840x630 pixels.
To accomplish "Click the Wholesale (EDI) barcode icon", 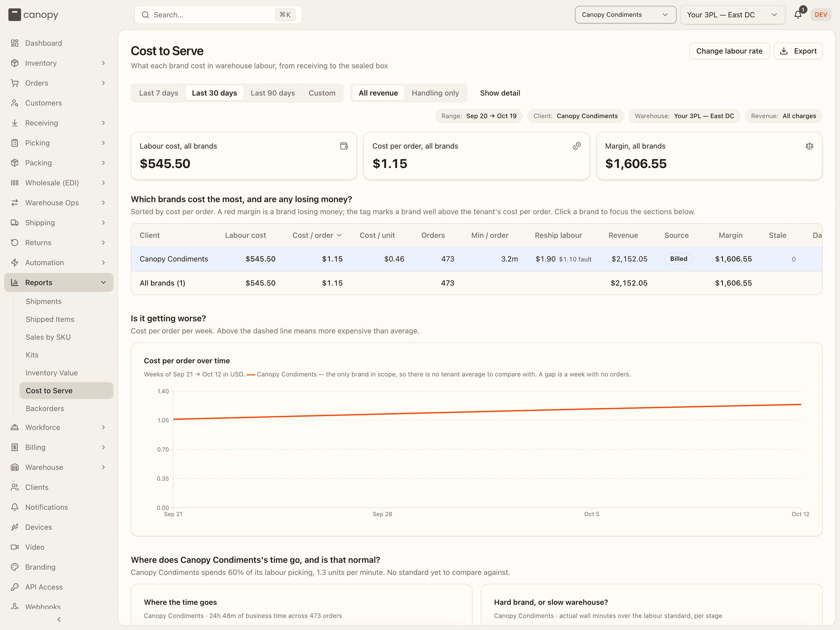I will coord(15,183).
